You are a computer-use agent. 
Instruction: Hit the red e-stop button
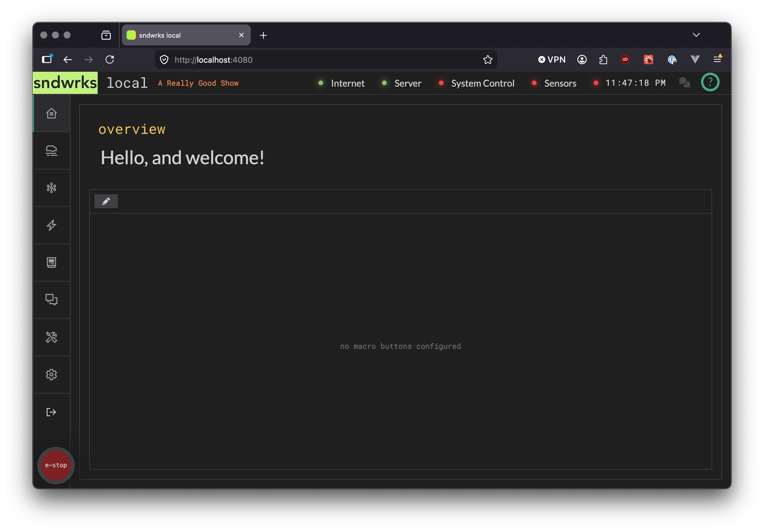(56, 465)
